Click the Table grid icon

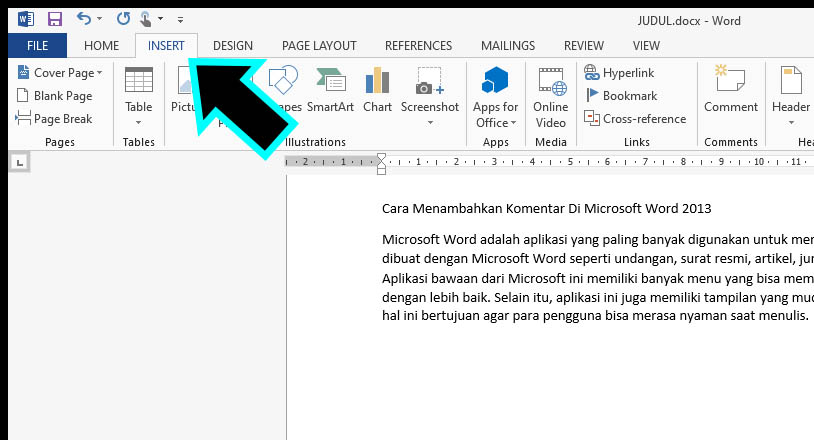point(139,80)
